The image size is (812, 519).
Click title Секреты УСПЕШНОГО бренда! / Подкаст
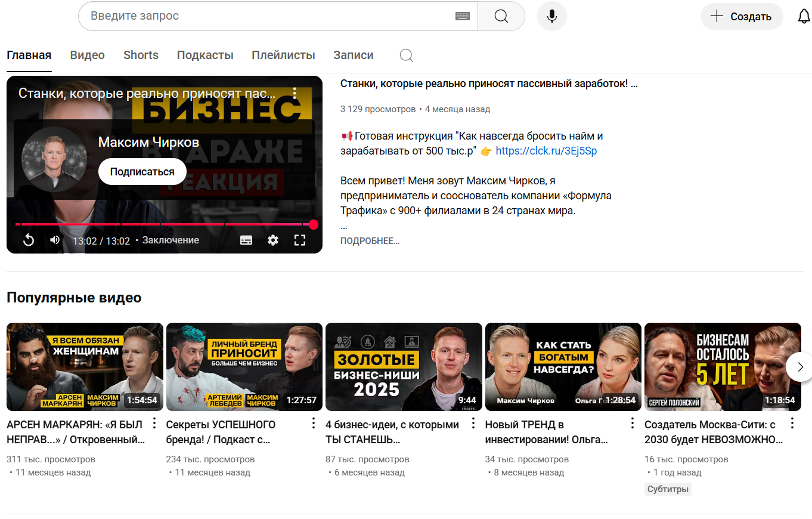[x=221, y=432]
